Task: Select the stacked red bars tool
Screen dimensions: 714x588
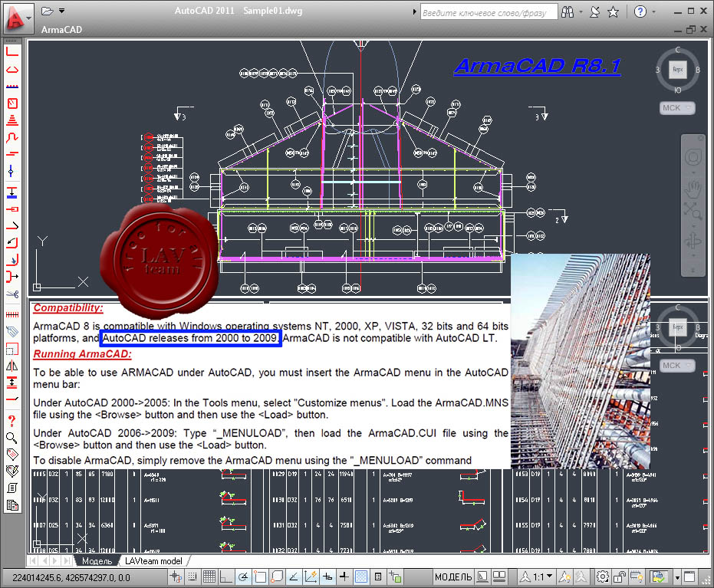Action: [x=12, y=120]
